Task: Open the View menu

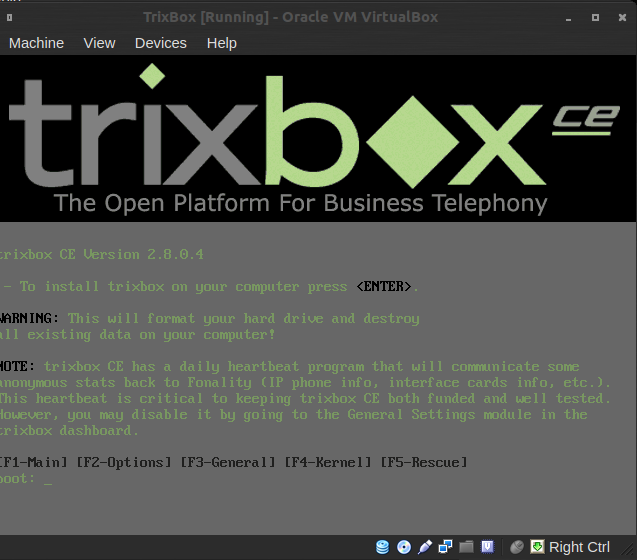Action: pos(100,43)
